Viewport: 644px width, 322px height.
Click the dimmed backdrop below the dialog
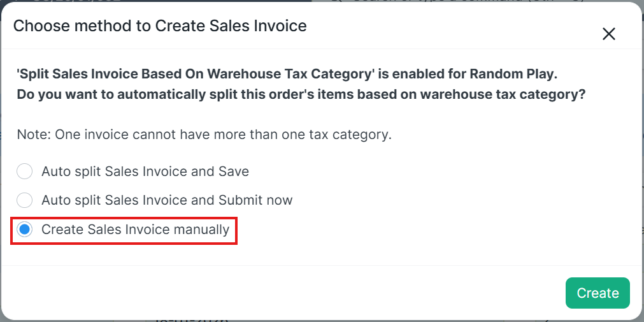click(x=382, y=320)
